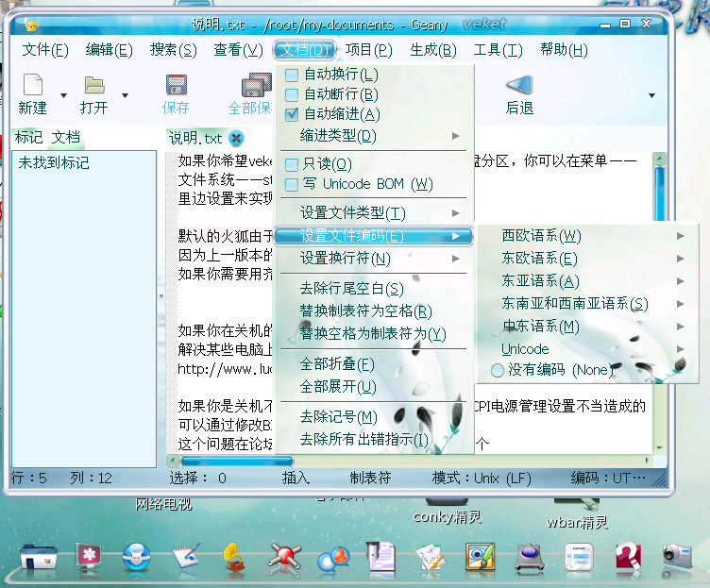The height and width of the screenshot is (588, 710).
Task: Expand 东欧语系(E) encoding submenu
Action: (587, 259)
